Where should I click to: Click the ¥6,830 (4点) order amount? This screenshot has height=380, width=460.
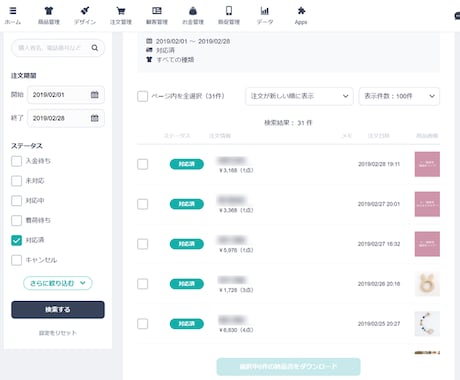click(x=236, y=330)
